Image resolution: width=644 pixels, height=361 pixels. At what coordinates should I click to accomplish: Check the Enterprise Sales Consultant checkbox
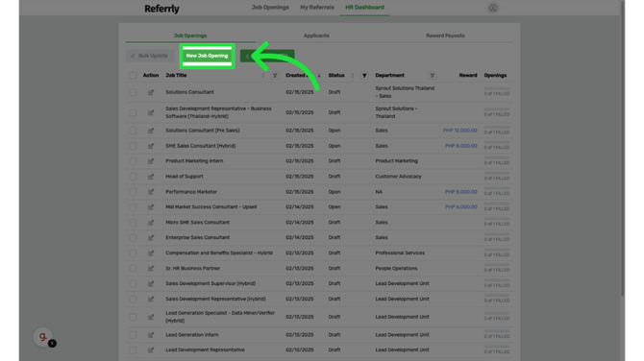point(133,237)
